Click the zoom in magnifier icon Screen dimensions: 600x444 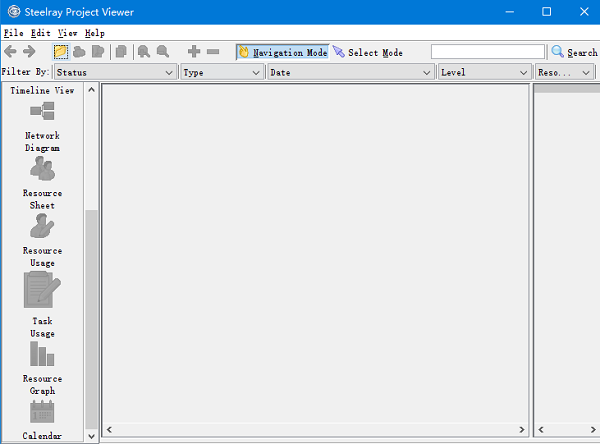(x=144, y=52)
